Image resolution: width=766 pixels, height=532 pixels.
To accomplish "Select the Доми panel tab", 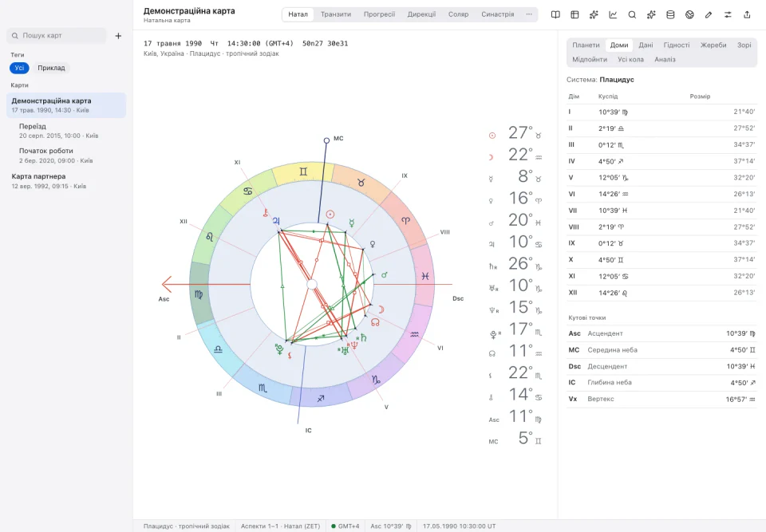I will coord(619,45).
